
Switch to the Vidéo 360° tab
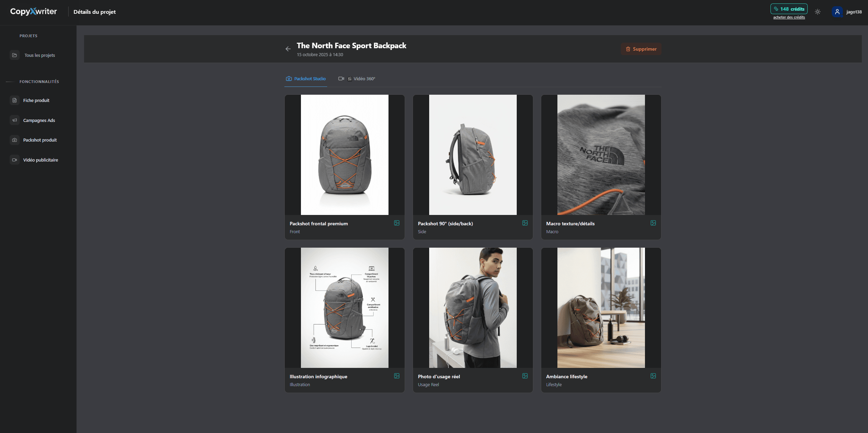click(x=357, y=79)
